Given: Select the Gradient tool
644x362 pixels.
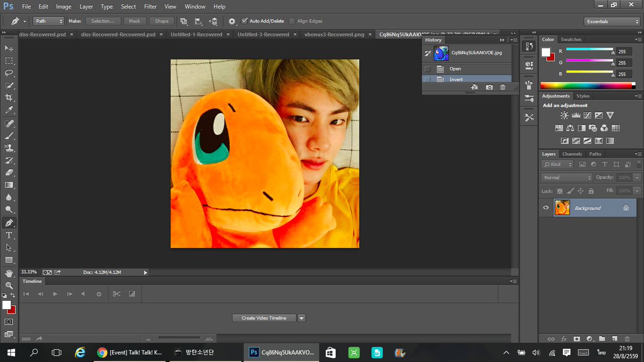Looking at the screenshot, I should (x=9, y=185).
